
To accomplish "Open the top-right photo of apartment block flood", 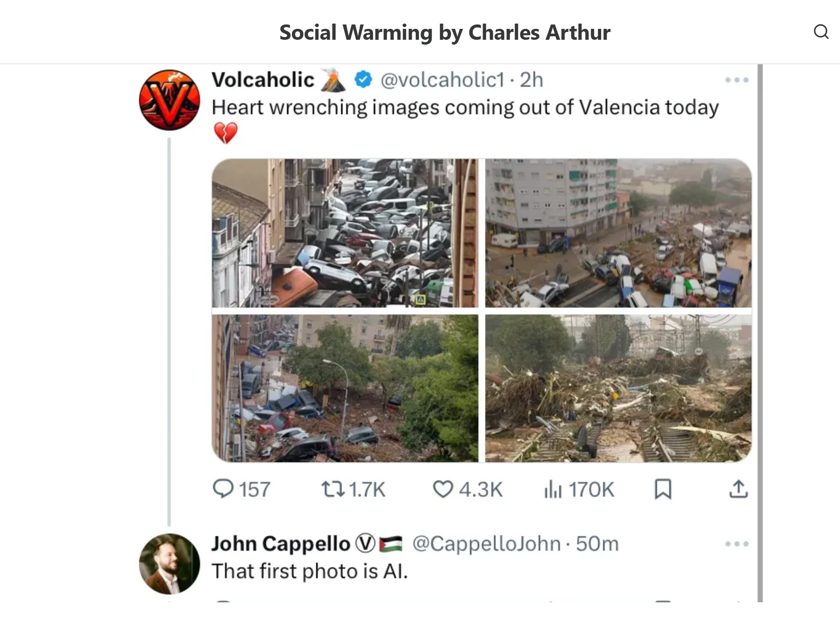I will tap(618, 233).
